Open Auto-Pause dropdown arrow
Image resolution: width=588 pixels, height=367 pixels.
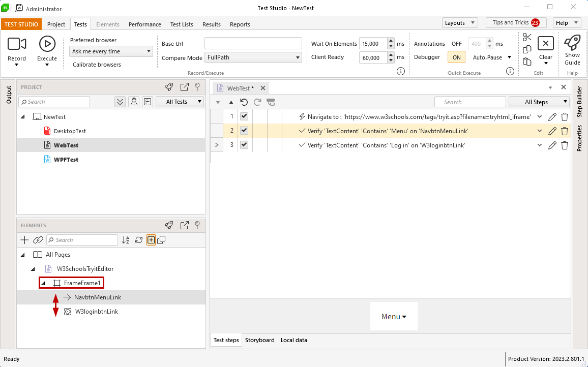[509, 57]
